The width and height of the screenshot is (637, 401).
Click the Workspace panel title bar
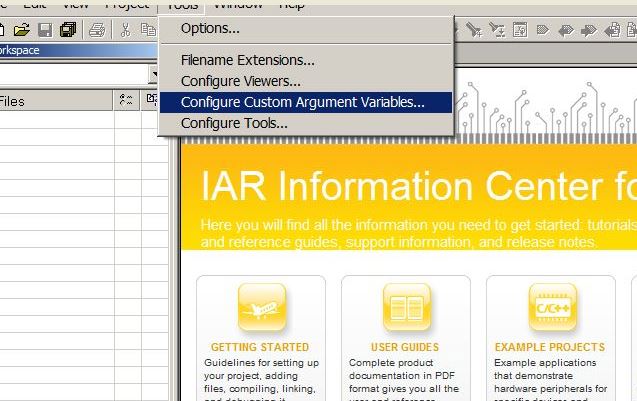pyautogui.click(x=78, y=50)
